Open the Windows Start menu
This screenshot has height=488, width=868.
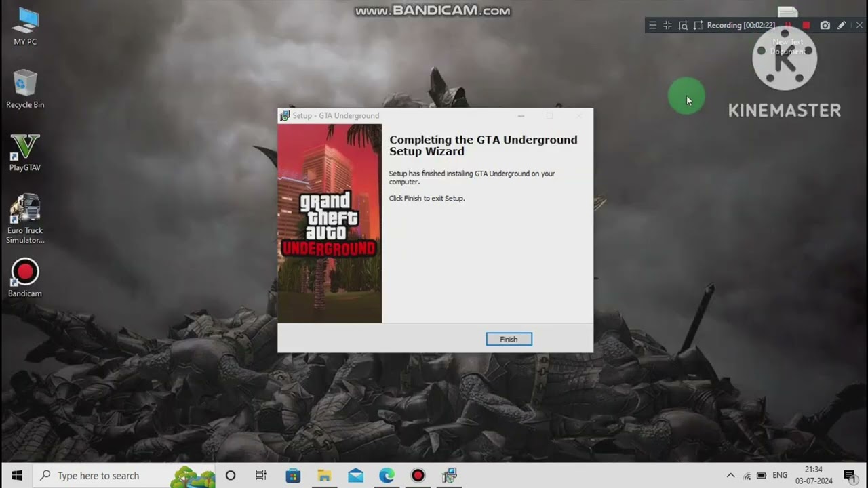click(x=16, y=475)
